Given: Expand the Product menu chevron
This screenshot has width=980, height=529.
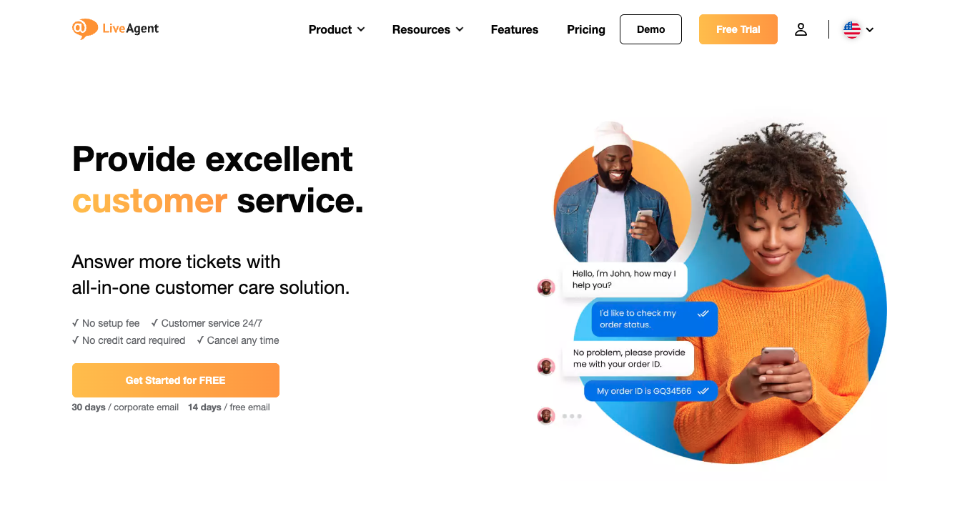Looking at the screenshot, I should pyautogui.click(x=361, y=29).
